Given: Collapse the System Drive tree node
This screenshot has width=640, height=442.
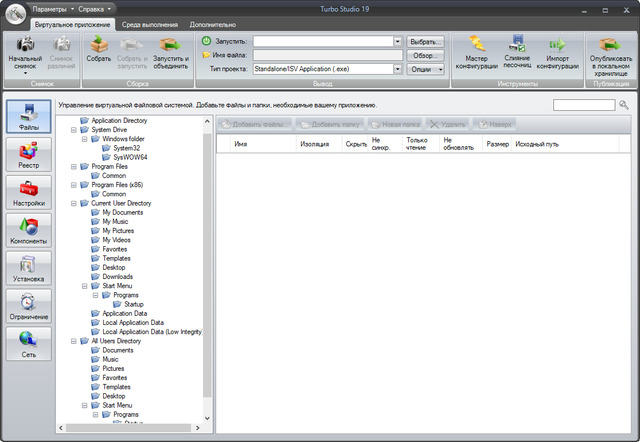Looking at the screenshot, I should click(x=73, y=130).
